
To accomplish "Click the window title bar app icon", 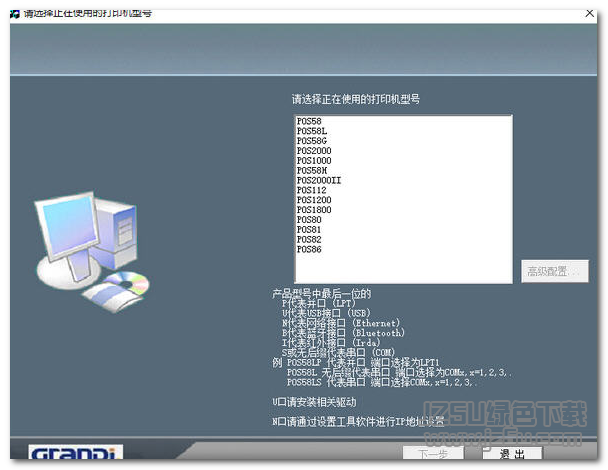I will tap(15, 14).
